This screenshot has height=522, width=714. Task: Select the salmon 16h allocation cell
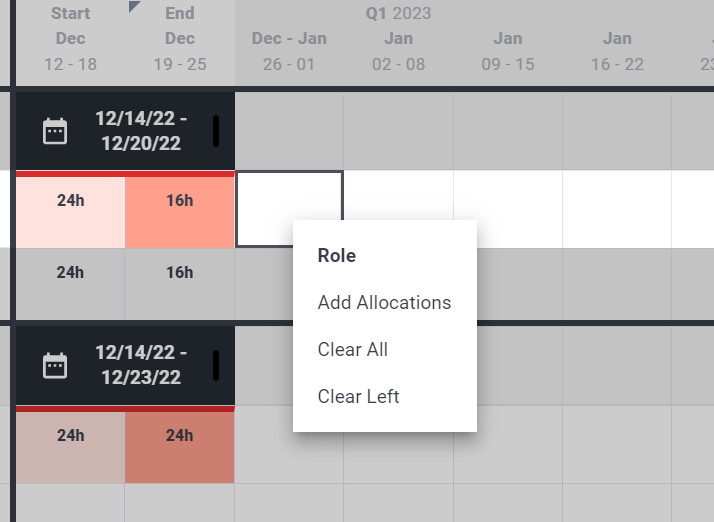[180, 212]
